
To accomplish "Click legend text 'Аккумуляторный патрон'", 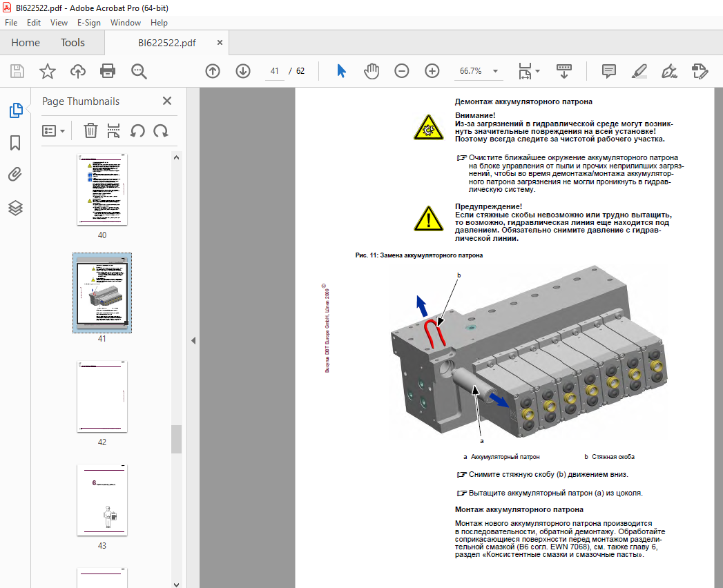I will (505, 457).
